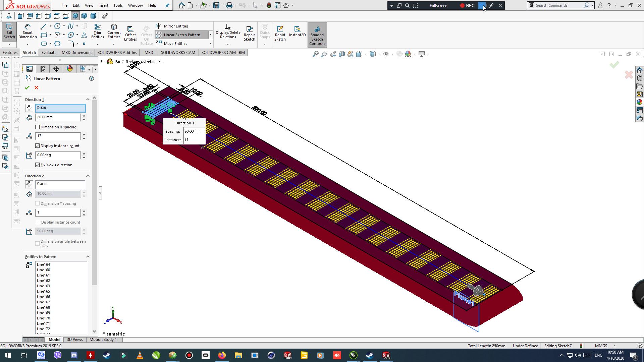
Task: Disable the Fix X-axis direction checkbox
Action: point(38,165)
